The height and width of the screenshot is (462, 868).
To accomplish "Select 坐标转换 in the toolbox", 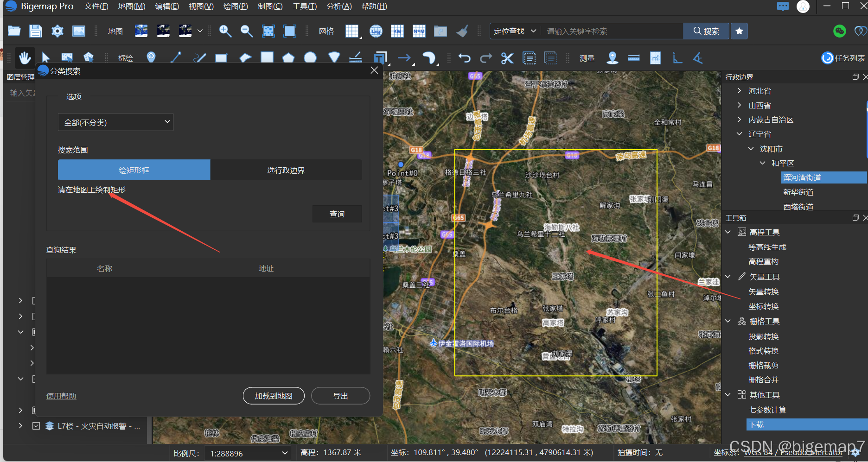I will (763, 306).
